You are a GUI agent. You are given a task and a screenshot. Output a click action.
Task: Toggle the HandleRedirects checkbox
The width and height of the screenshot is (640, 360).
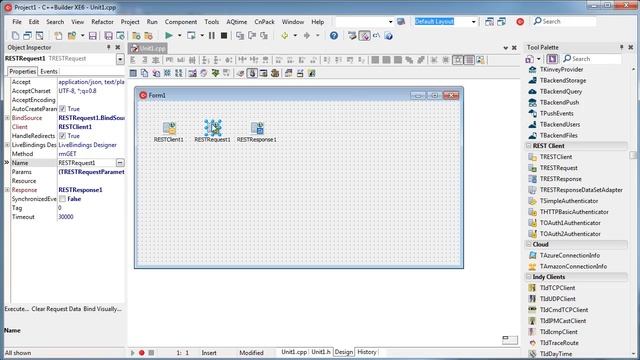[62, 136]
